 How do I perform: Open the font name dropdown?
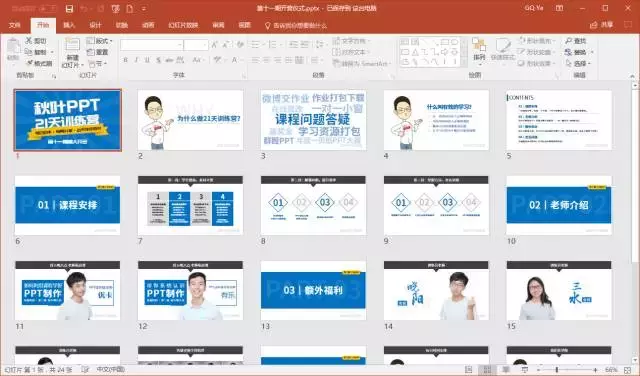click(x=180, y=45)
